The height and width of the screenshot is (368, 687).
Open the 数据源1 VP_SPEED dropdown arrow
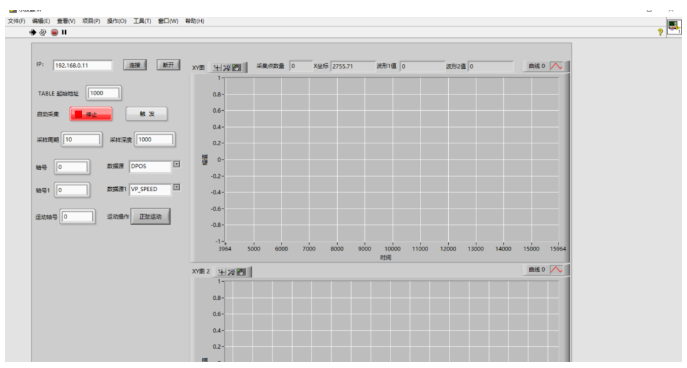pyautogui.click(x=177, y=187)
